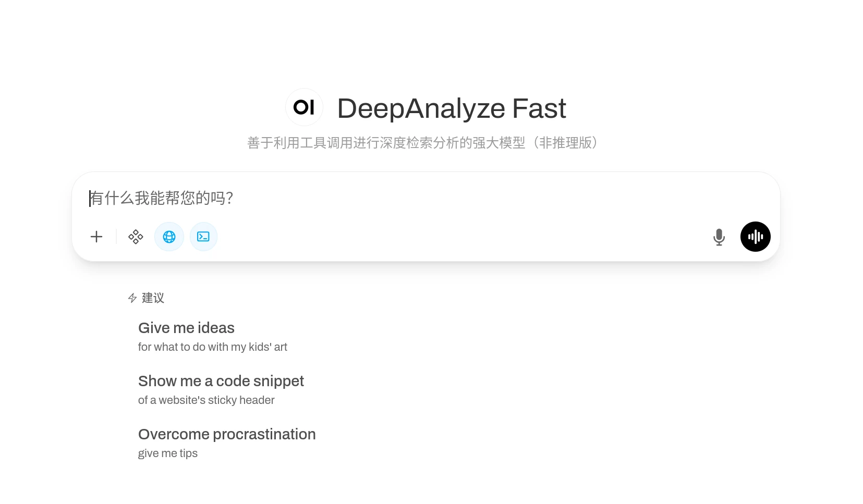Click "of a website's sticky header" text
Image resolution: width=863 pixels, height=504 pixels.
206,400
